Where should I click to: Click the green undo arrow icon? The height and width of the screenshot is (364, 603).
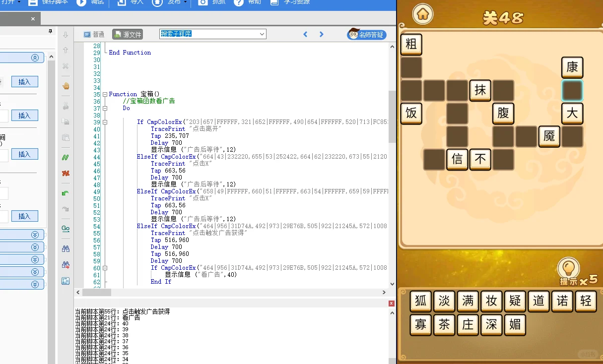tap(66, 193)
